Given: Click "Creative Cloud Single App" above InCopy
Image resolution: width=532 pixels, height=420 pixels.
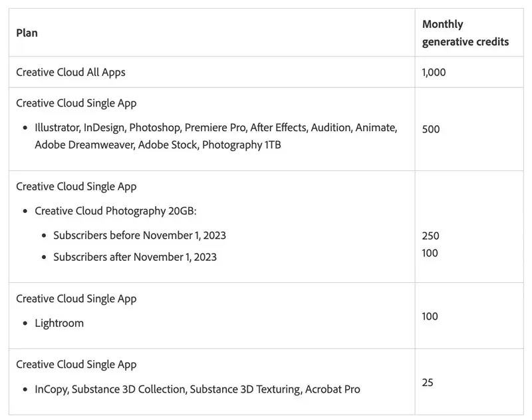Looking at the screenshot, I should [76, 364].
